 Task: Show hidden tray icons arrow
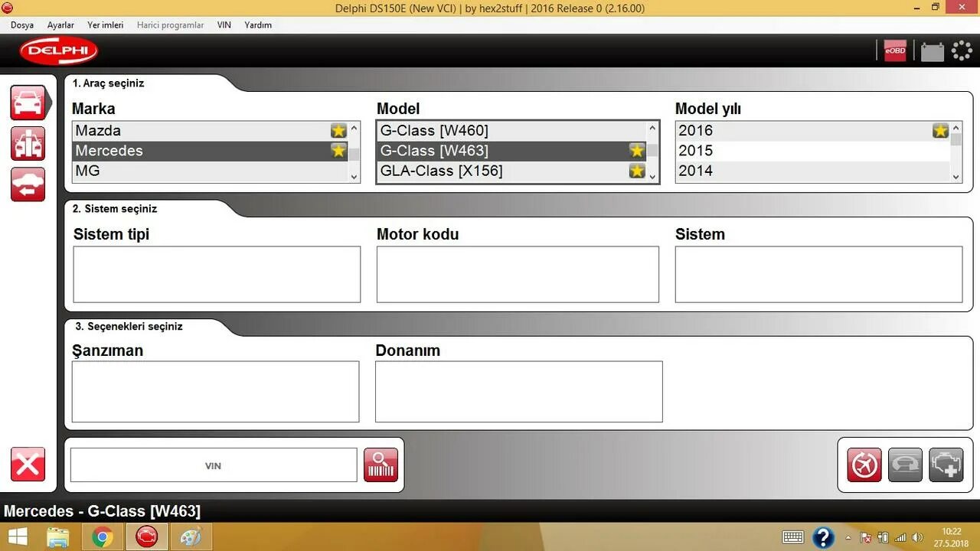(848, 538)
